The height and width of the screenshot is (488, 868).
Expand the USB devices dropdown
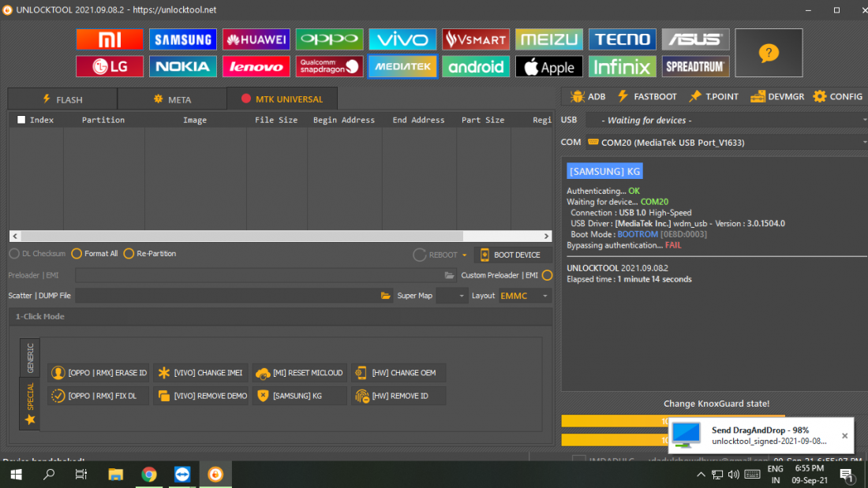click(865, 120)
